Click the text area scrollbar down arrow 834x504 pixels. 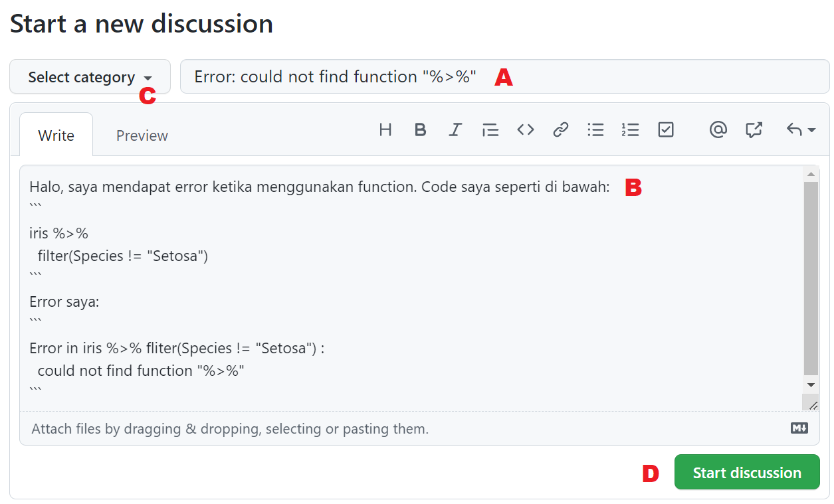pyautogui.click(x=811, y=385)
